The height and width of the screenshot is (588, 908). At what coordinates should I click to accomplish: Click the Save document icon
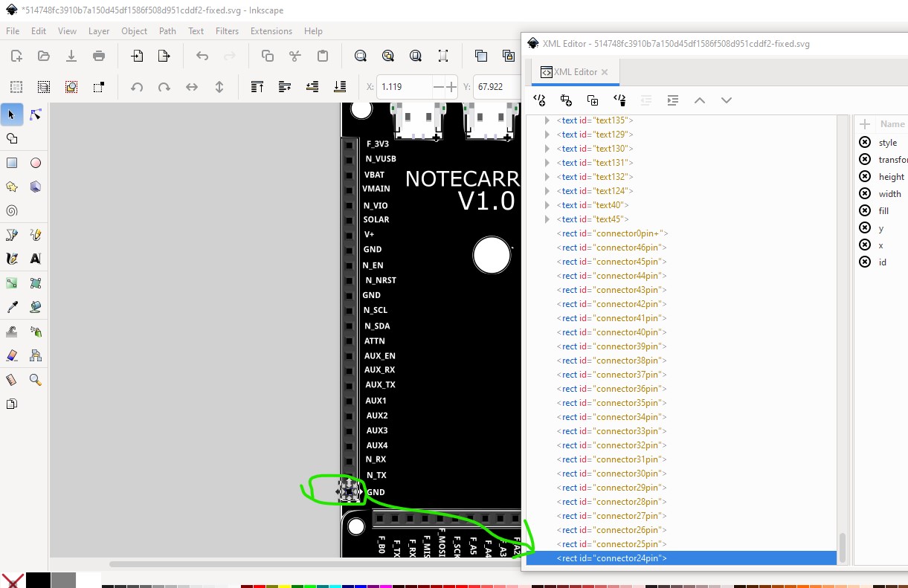point(71,56)
